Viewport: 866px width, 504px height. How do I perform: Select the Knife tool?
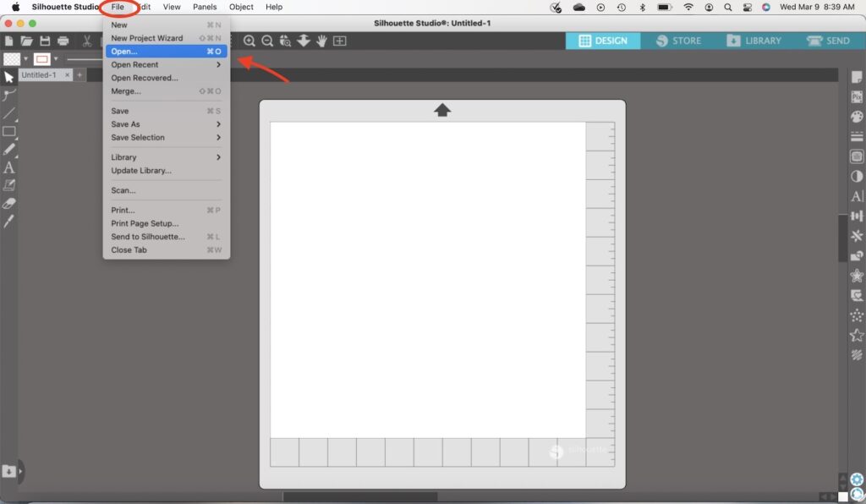(x=8, y=222)
